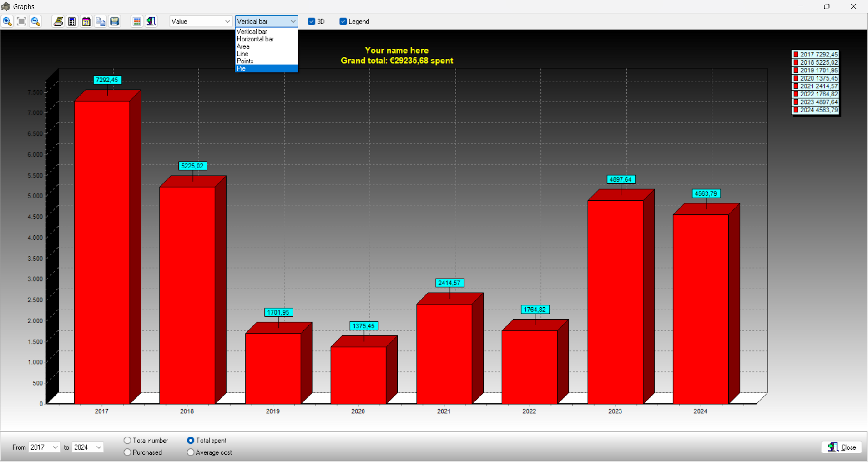Click the colored grid icon in toolbar
Screen dimensions: 868x462
[137, 21]
